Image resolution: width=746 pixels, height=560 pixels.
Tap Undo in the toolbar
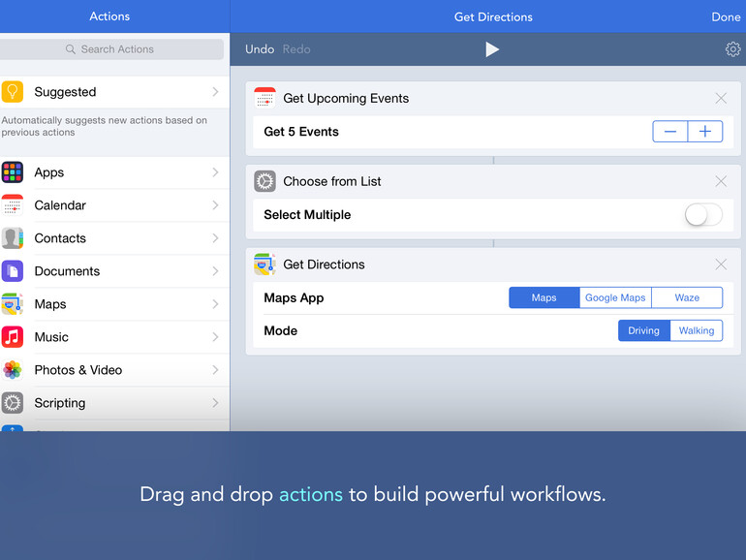[x=260, y=49]
